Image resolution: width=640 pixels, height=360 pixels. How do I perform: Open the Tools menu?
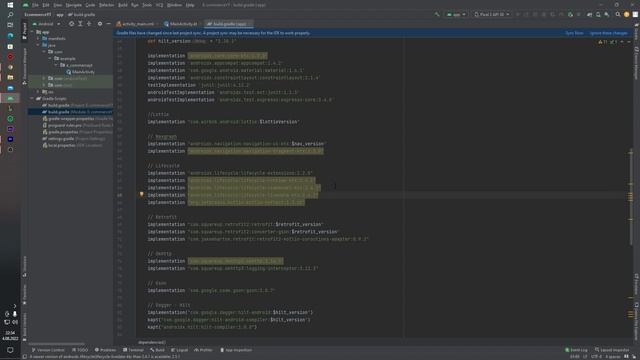[147, 5]
